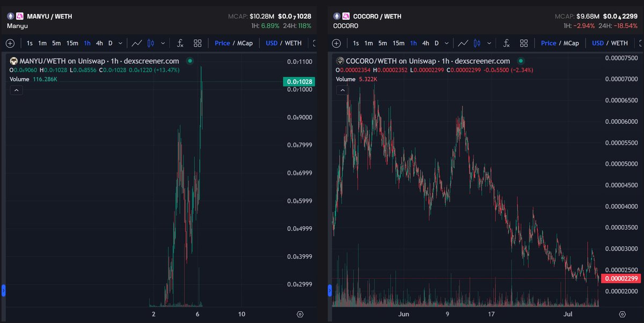644x323 pixels.
Task: Switch MANYU chart to USD denomination
Action: [x=272, y=43]
